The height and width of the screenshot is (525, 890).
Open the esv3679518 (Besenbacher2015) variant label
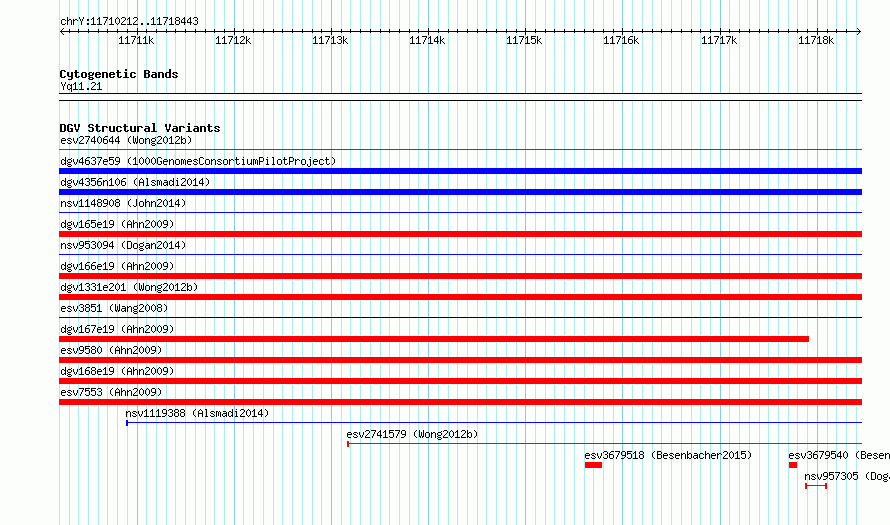(668, 455)
